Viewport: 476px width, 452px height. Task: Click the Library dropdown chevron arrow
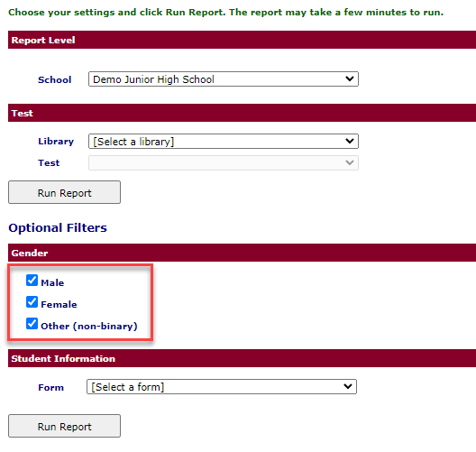(350, 141)
